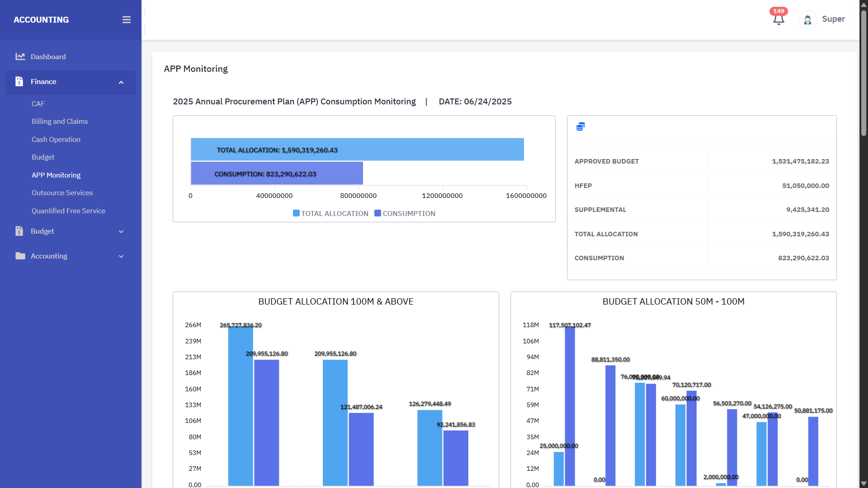
Task: Open Quantified Free Service page
Action: click(68, 211)
